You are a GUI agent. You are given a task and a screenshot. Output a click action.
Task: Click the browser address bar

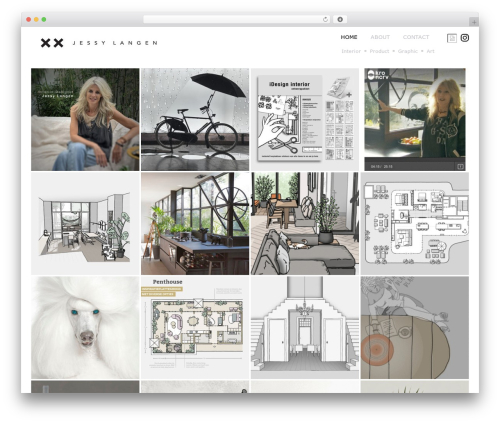point(236,20)
